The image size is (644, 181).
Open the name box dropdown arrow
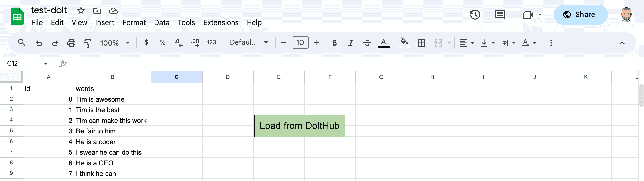(46, 63)
